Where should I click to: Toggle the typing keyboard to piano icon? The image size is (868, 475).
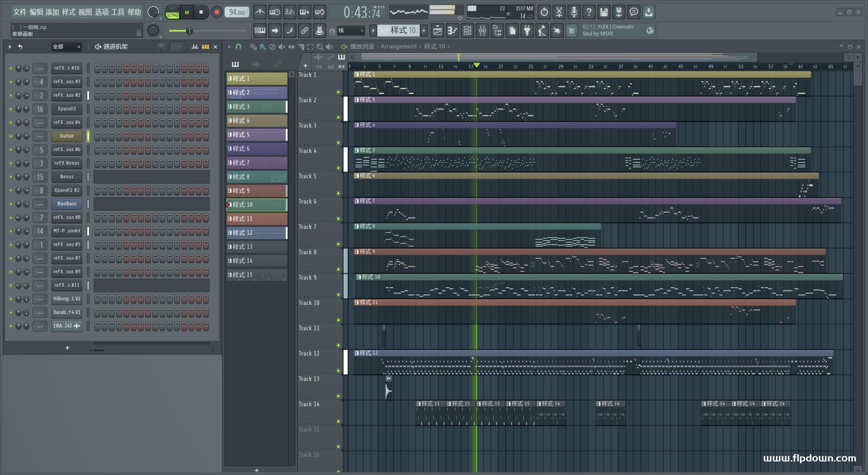(260, 31)
